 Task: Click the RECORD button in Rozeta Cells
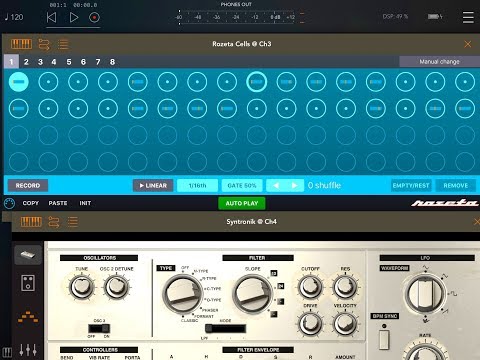click(28, 185)
